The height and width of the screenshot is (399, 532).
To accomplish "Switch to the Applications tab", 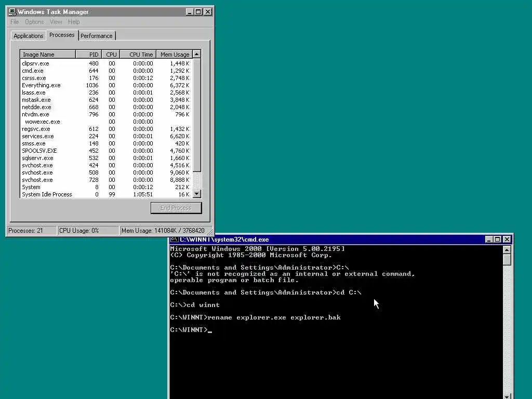I will point(29,36).
